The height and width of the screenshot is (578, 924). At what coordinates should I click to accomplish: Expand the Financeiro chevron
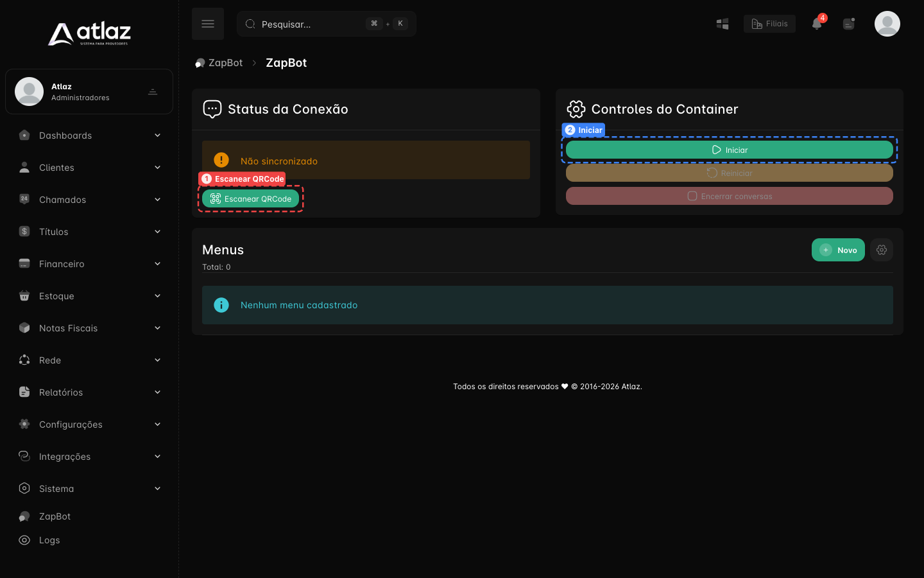[x=157, y=263]
